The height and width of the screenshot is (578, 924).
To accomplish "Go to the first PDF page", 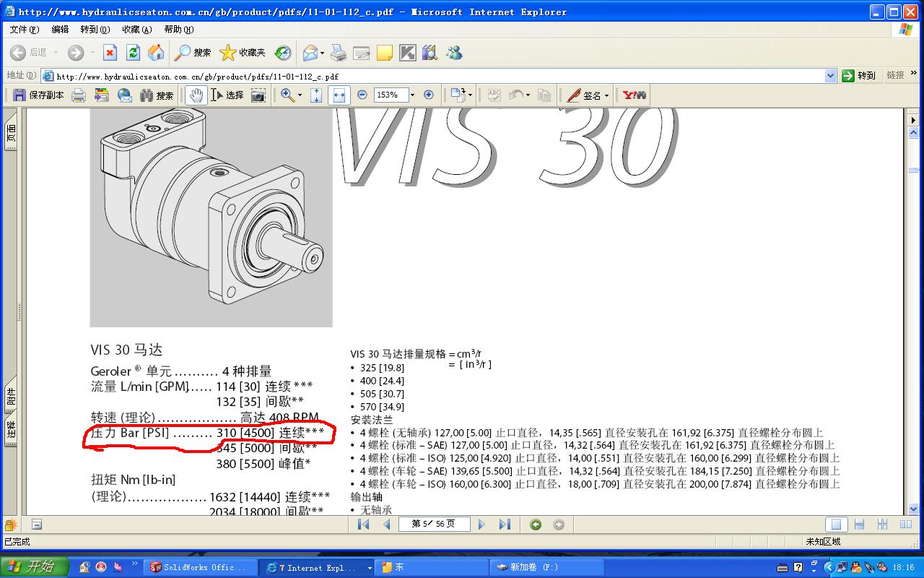I will [364, 525].
